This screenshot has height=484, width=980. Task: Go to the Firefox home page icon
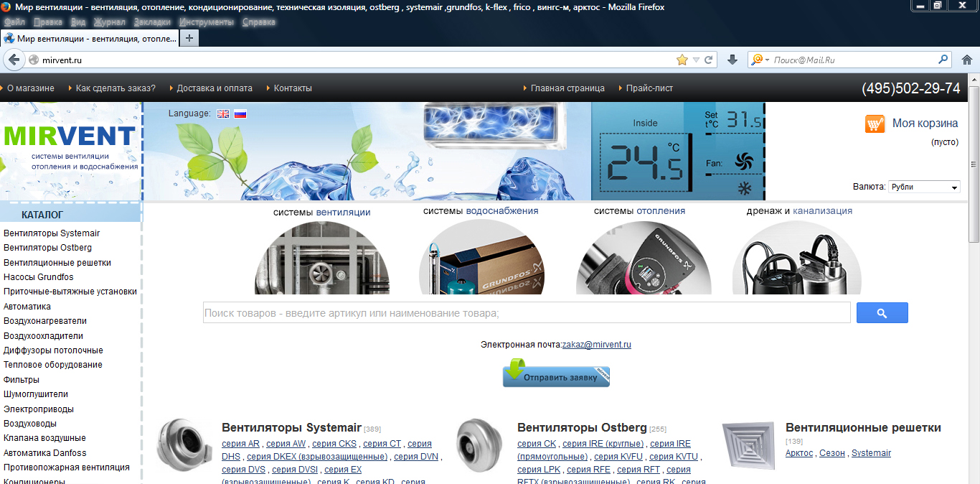(x=966, y=60)
